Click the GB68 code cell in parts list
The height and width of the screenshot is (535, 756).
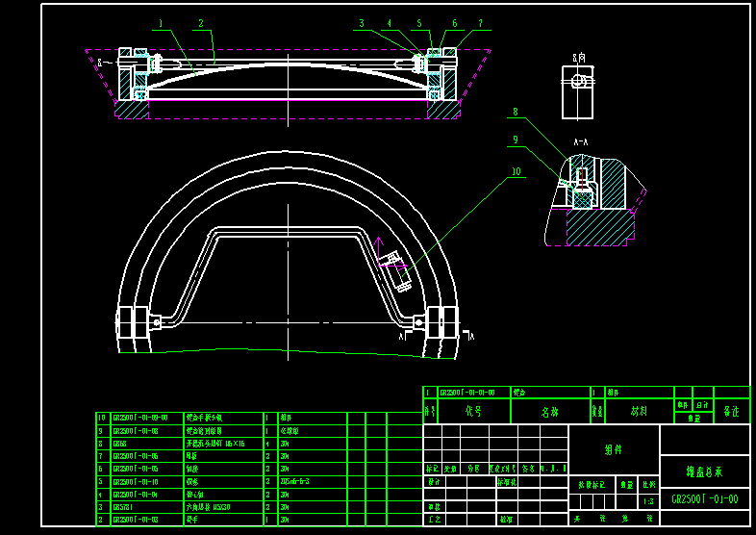tap(147, 444)
